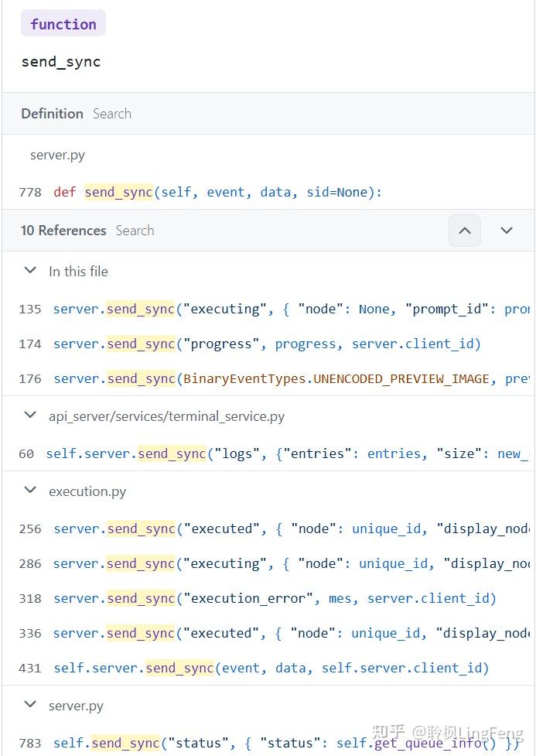Open the server.py definition file
Image resolution: width=536 pixels, height=756 pixels.
point(57,155)
